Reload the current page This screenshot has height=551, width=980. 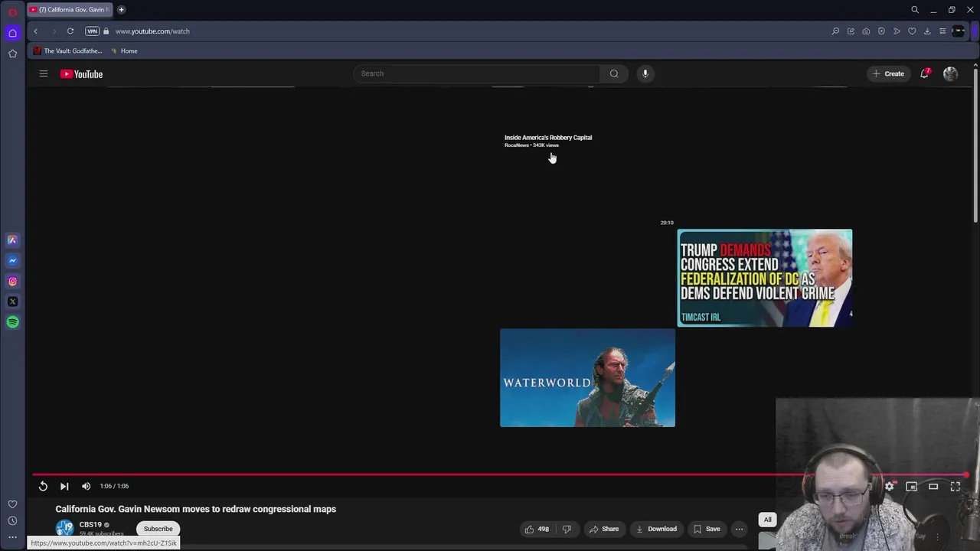coord(70,31)
